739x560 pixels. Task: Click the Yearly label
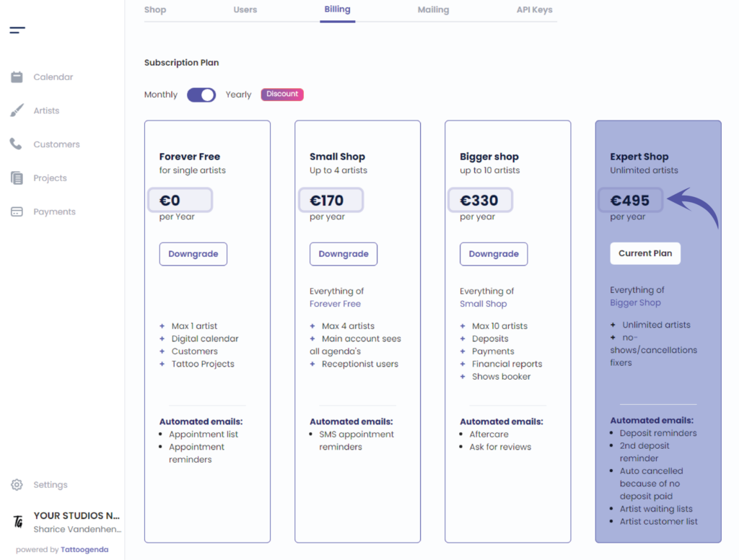coord(238,95)
